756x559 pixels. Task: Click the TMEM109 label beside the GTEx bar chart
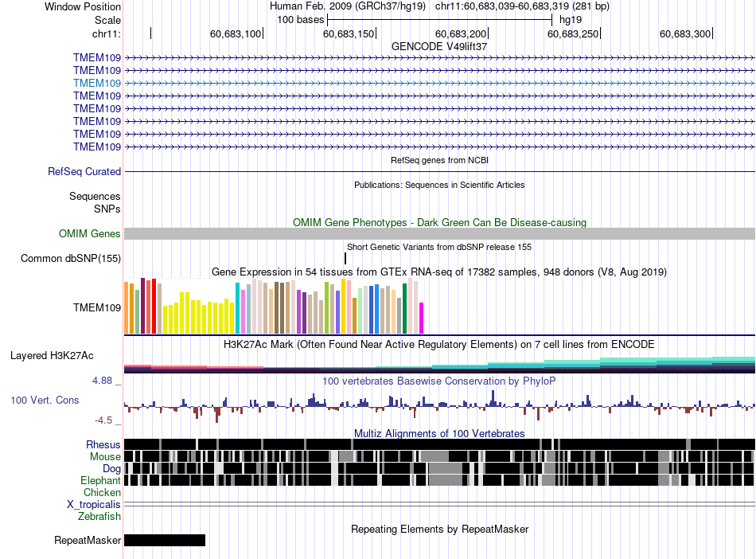(97, 307)
